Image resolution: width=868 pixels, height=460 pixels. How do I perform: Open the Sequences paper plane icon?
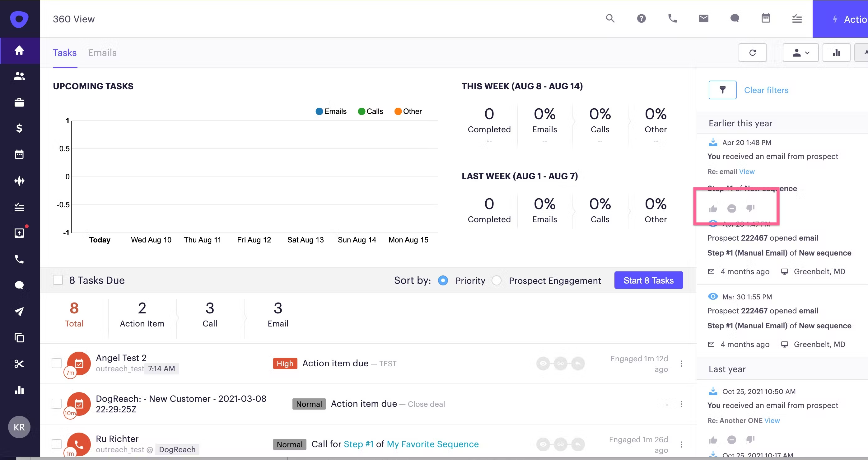click(19, 311)
